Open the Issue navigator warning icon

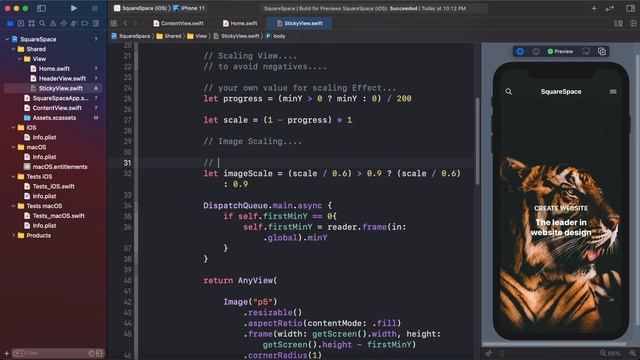53,23
